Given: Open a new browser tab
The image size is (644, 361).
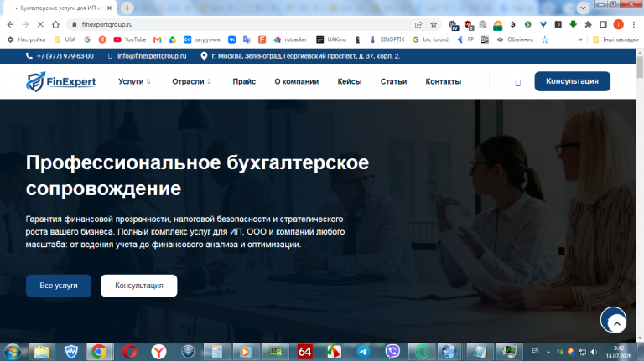Looking at the screenshot, I should 127,8.
